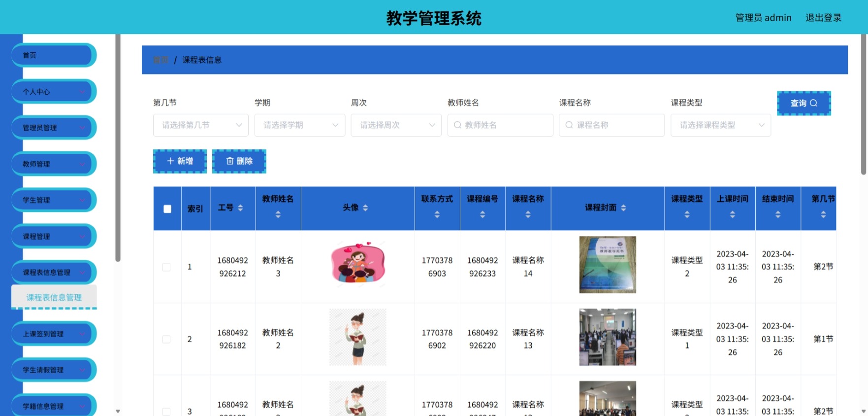Expand the 教师管理 sidebar menu
Viewport: 868px width, 416px height.
click(54, 164)
